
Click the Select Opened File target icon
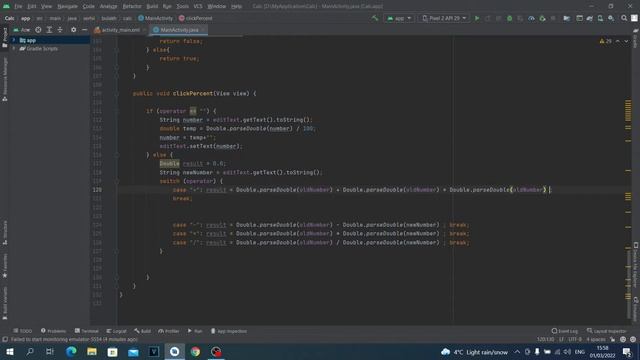click(x=38, y=30)
